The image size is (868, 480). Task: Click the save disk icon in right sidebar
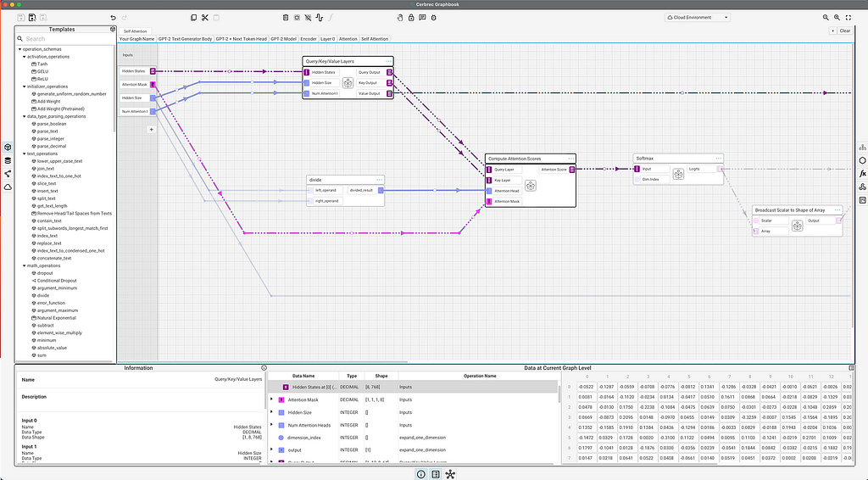click(862, 200)
